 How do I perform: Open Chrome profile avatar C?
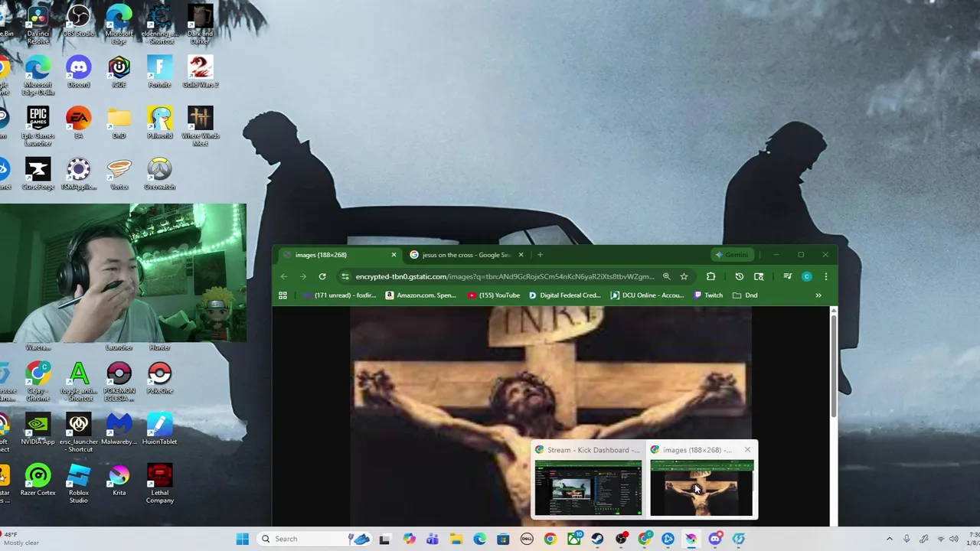point(806,276)
